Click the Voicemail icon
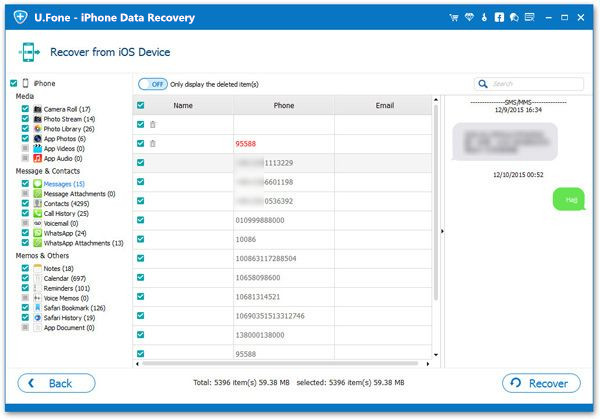Viewport: 600px width, 419px height. 38,223
